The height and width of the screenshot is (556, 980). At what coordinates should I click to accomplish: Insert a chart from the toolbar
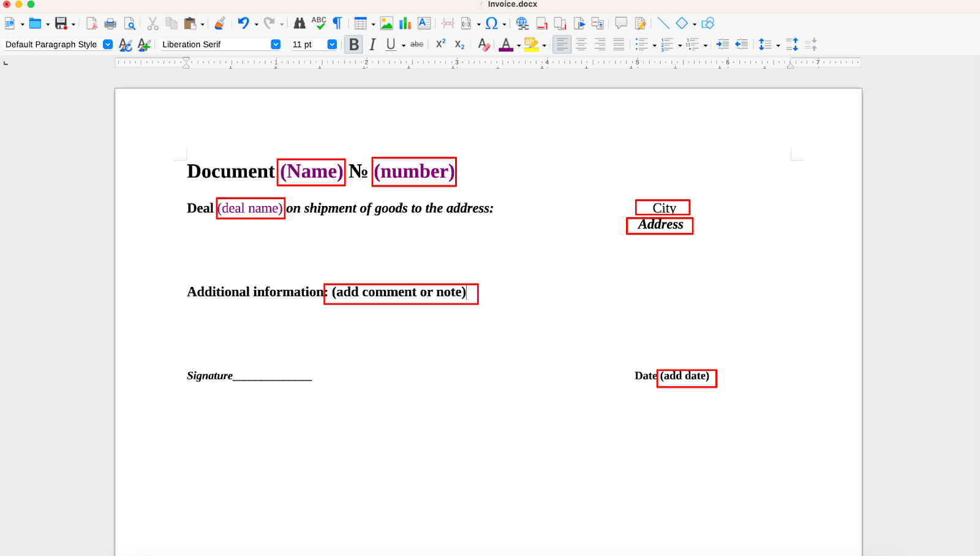pyautogui.click(x=405, y=24)
